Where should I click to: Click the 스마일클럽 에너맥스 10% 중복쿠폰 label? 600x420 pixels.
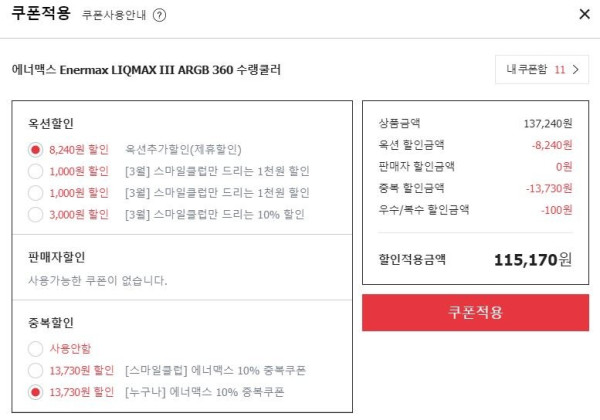[x=215, y=370]
